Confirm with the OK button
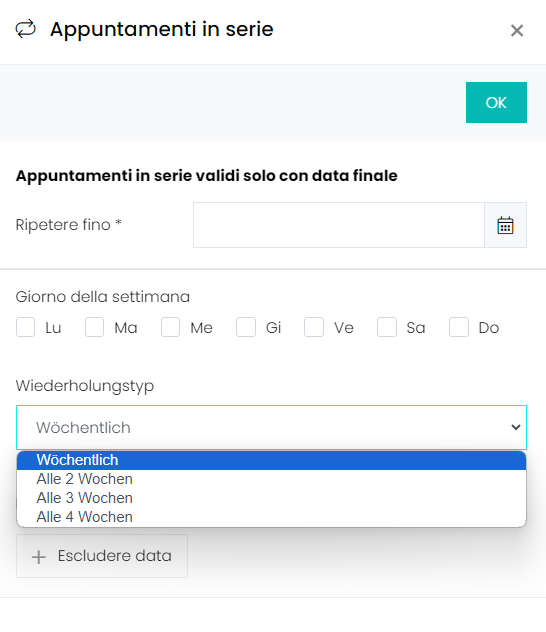Image resolution: width=546 pixels, height=632 pixels. pos(496,102)
